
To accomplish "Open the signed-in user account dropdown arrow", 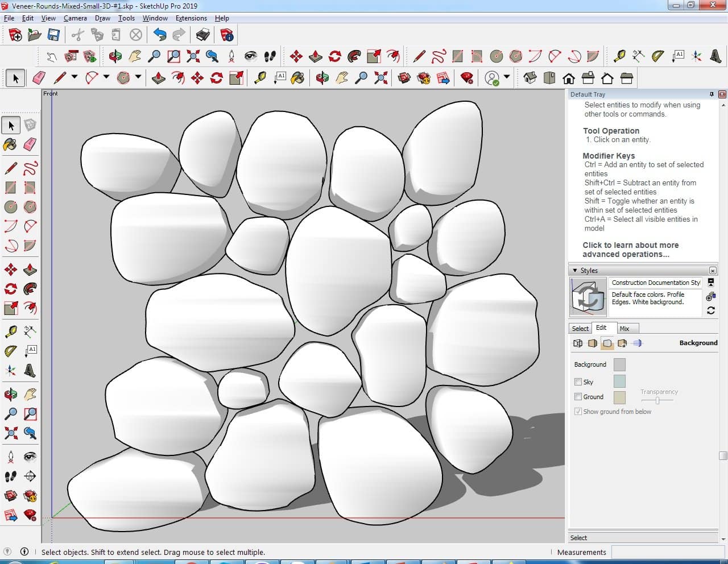I will (506, 77).
